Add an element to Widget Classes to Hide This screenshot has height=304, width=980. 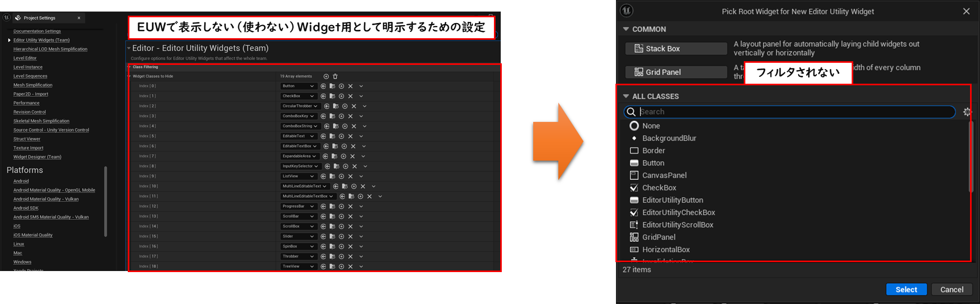tap(326, 76)
